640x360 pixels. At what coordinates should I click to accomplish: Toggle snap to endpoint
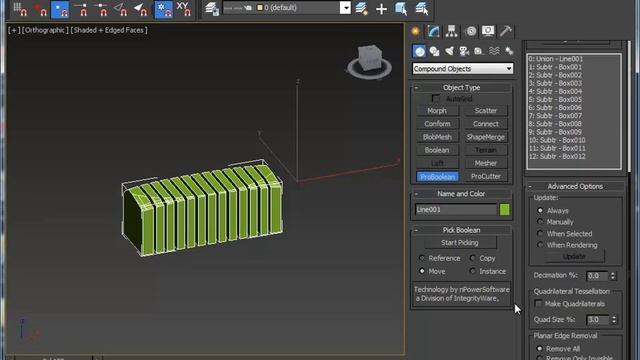81,9
